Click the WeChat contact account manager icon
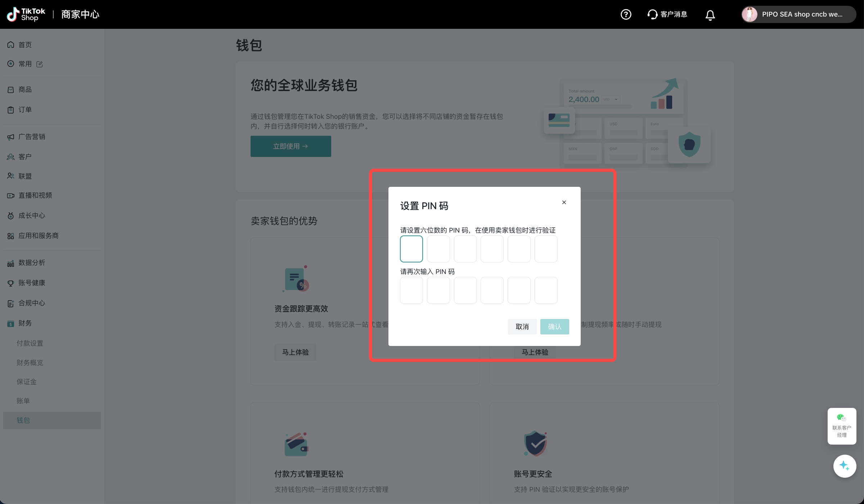Viewport: 864px width, 504px height. pos(841,418)
